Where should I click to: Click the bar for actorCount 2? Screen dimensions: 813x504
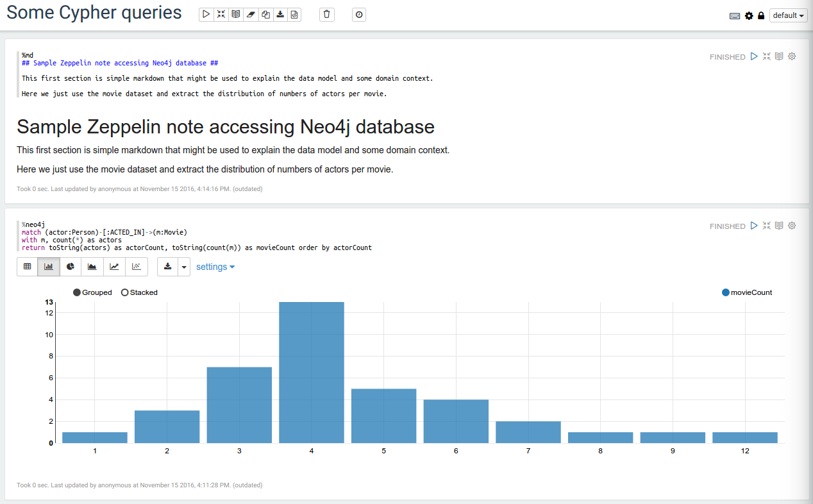pos(167,427)
